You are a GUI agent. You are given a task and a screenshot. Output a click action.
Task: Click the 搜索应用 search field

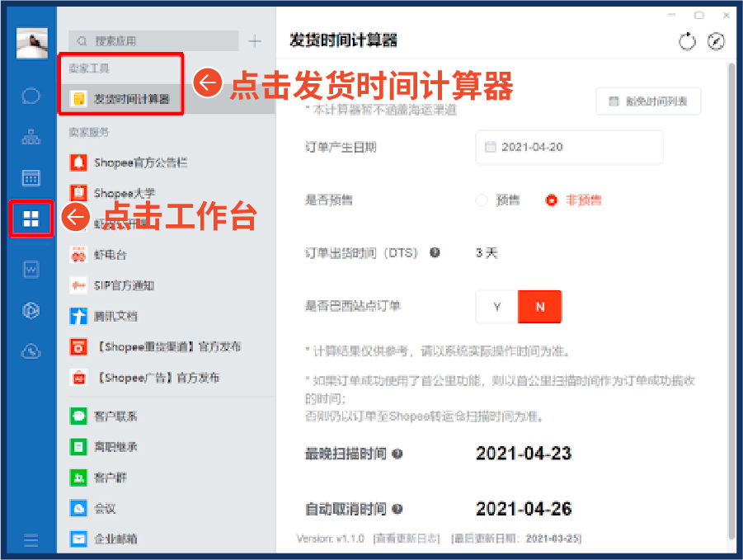tap(148, 40)
